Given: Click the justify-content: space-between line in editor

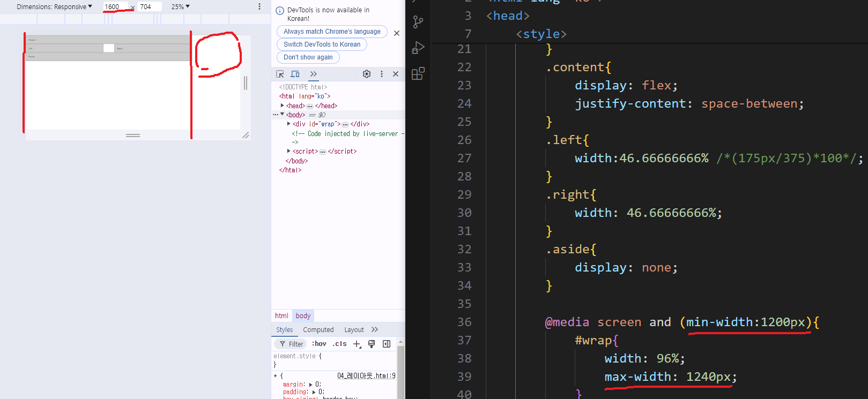Looking at the screenshot, I should pos(689,103).
